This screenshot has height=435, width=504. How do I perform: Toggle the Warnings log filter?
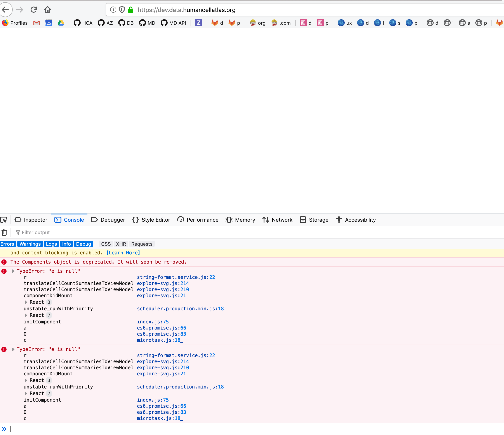(x=30, y=244)
